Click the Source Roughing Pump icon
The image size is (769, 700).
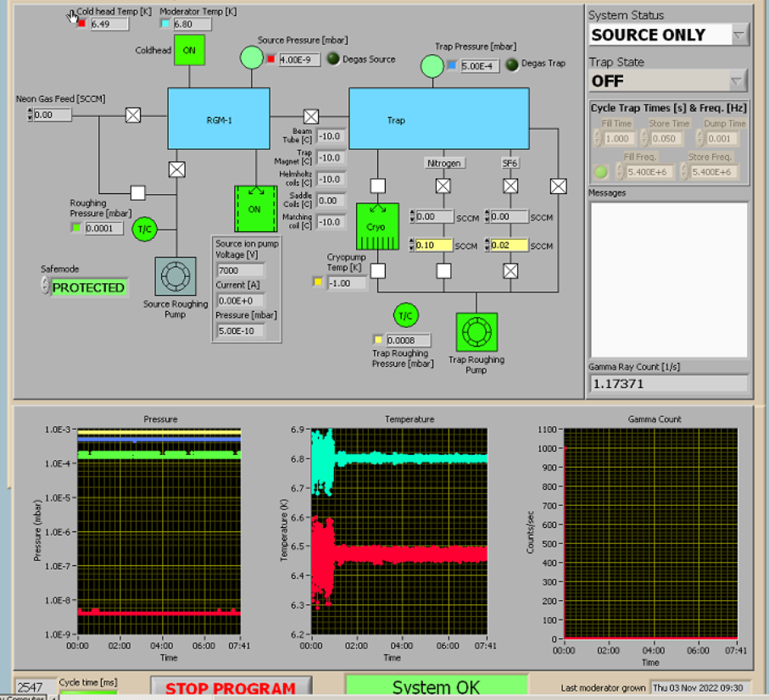[176, 277]
